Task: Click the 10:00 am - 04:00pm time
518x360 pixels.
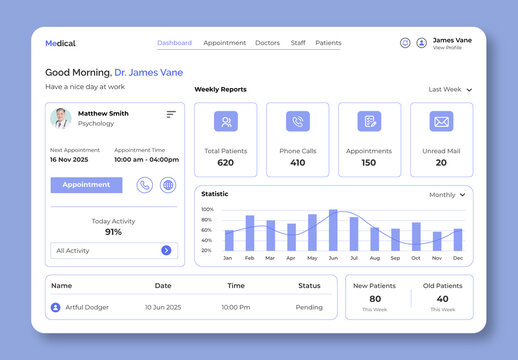Action: [x=147, y=160]
